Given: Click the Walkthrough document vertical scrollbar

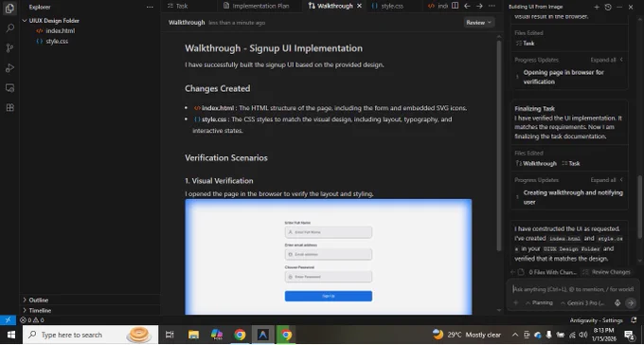Looking at the screenshot, I should pos(499,146).
